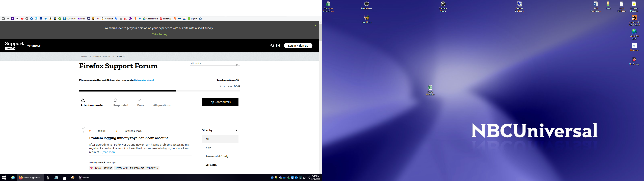
Task: Open the Dropbox bookmark icon
Action: 116,19
